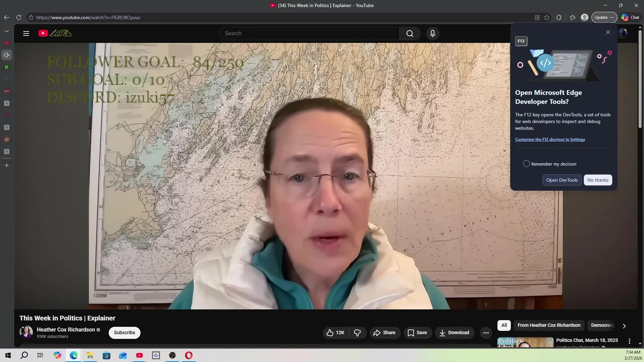Open Task View on the taskbar
Image resolution: width=644 pixels, height=362 pixels.
(x=40, y=355)
